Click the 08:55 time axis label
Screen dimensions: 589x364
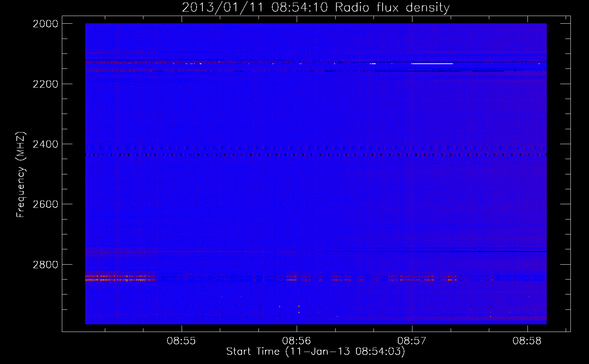[x=181, y=341]
